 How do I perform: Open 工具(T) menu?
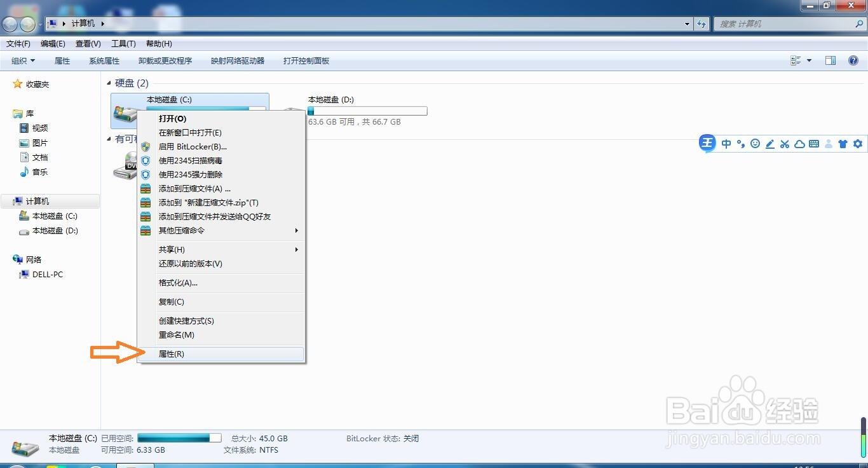(x=123, y=44)
